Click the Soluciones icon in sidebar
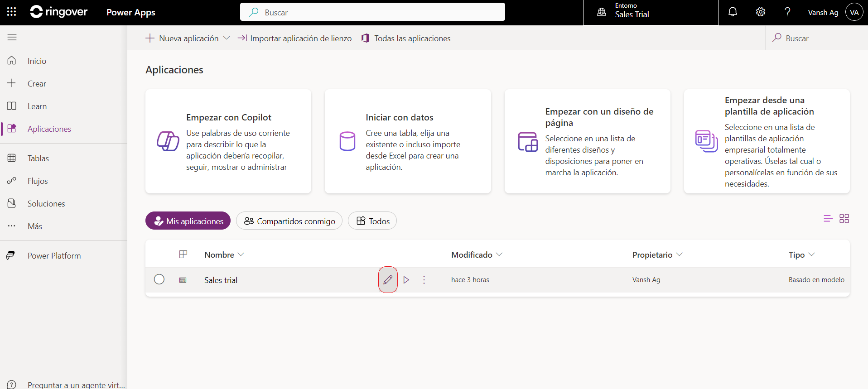The width and height of the screenshot is (868, 389). [x=12, y=203]
